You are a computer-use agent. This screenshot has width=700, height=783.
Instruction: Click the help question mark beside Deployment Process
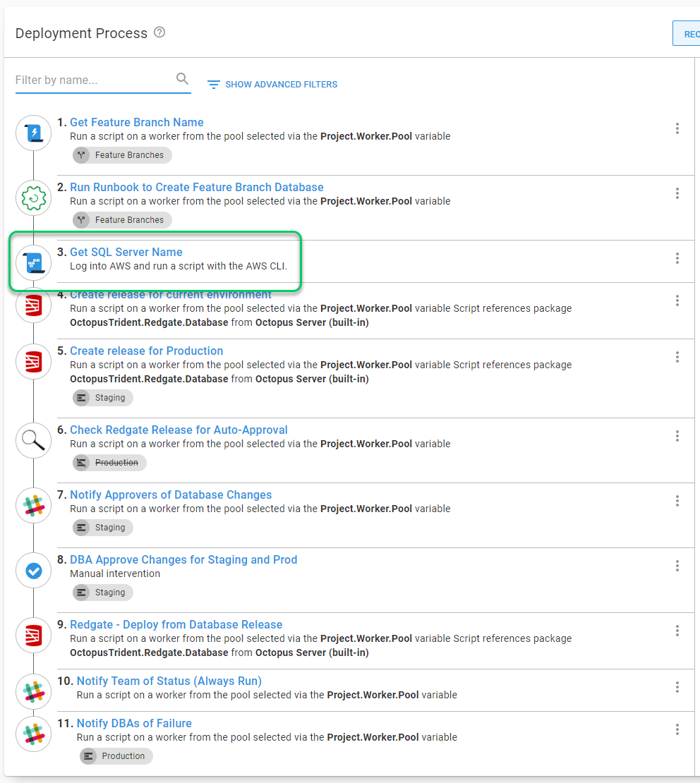(159, 32)
